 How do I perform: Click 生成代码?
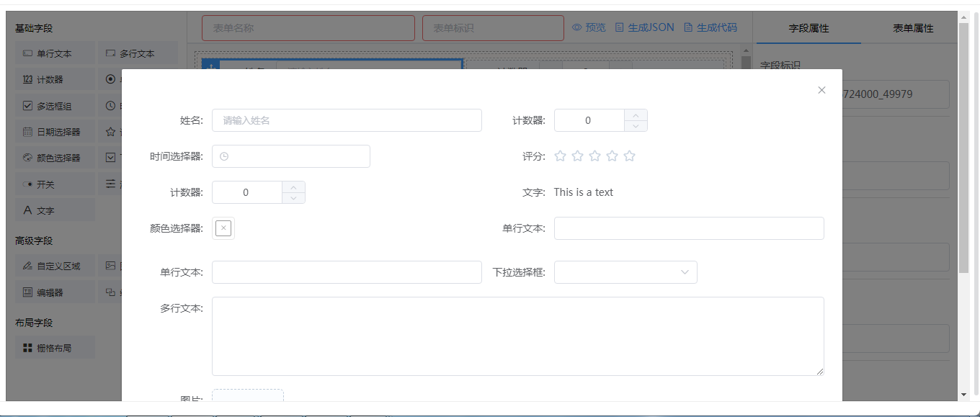710,27
